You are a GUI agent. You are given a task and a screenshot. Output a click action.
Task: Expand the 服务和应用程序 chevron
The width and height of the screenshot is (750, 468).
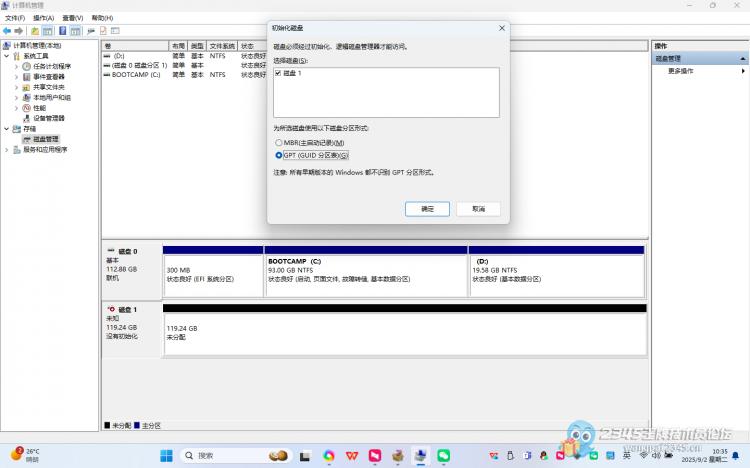pyautogui.click(x=7, y=150)
